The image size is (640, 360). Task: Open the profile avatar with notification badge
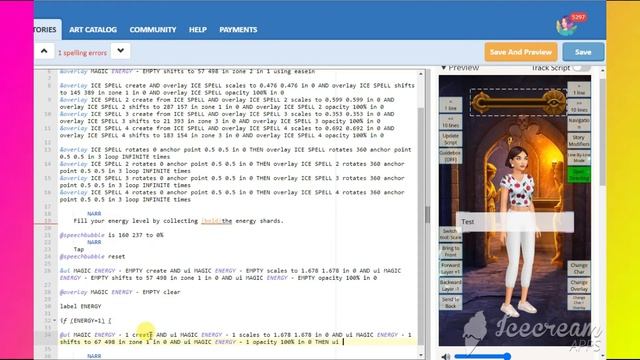(x=568, y=25)
